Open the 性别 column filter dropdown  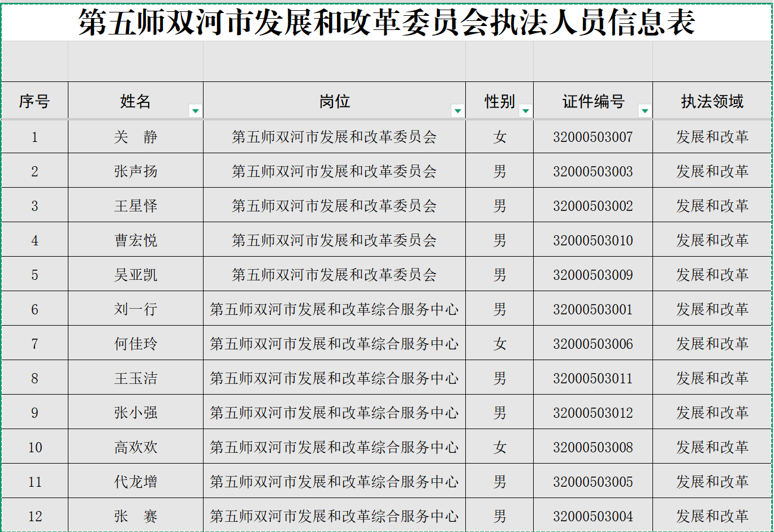526,111
